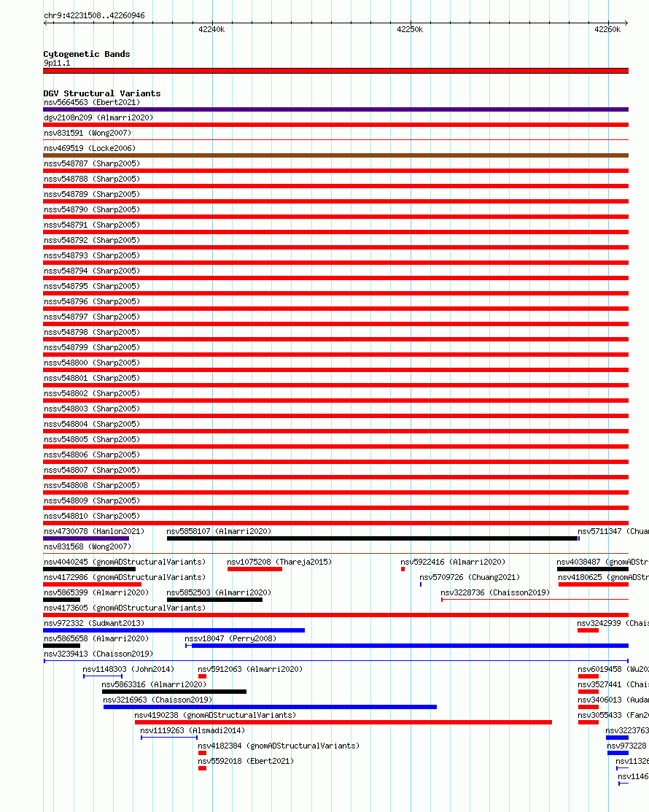Click the blue nsv1119263 Alsmadi2014 feature
The image size is (649, 812).
(x=169, y=738)
